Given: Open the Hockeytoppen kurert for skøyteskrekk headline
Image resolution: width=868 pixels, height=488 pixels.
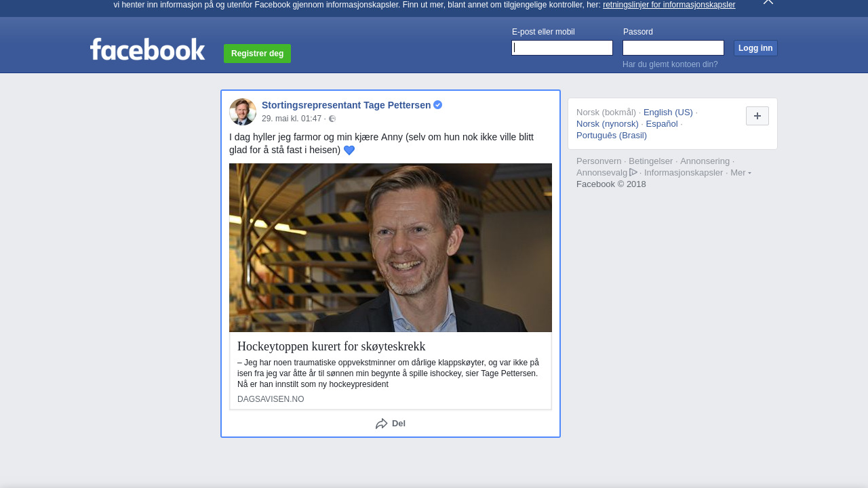Looking at the screenshot, I should tap(332, 346).
